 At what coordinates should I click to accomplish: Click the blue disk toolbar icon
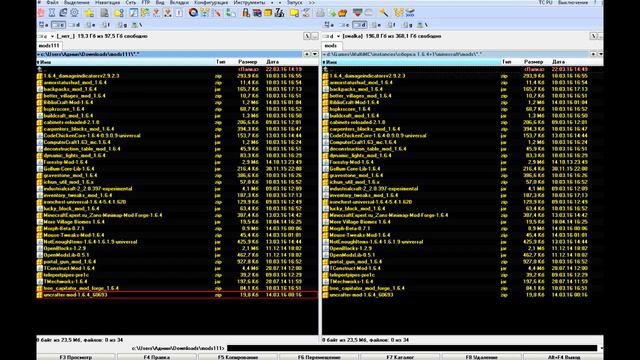tap(409, 13)
